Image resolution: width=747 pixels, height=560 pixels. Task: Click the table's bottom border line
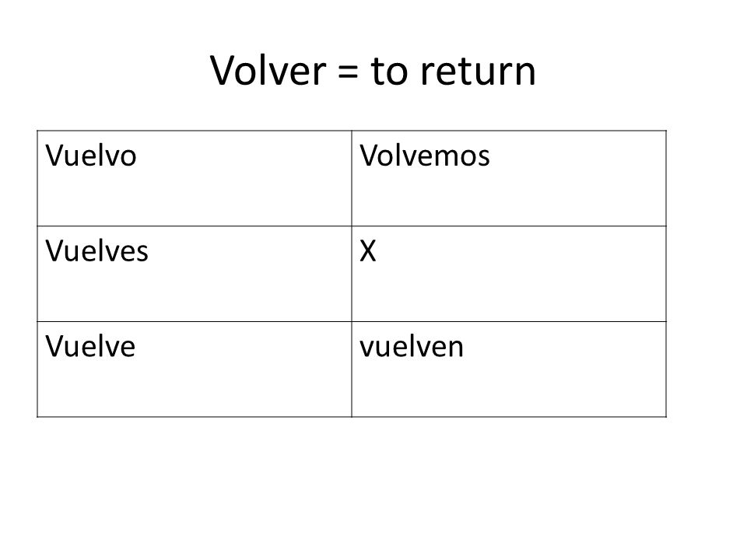tap(352, 417)
